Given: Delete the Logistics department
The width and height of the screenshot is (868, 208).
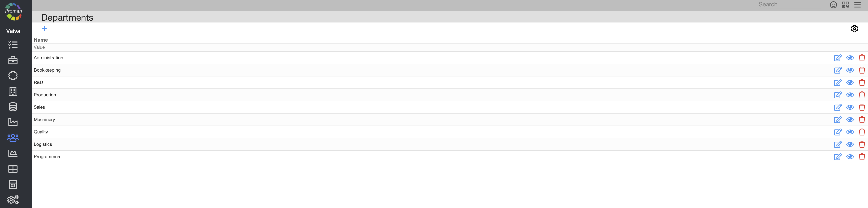Looking at the screenshot, I should coord(862,144).
